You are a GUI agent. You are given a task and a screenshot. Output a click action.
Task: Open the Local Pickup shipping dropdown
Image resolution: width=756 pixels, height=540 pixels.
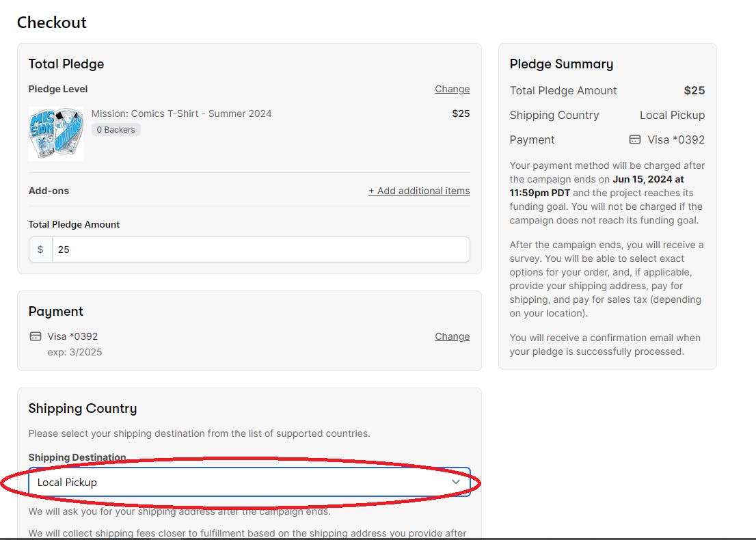click(x=249, y=482)
